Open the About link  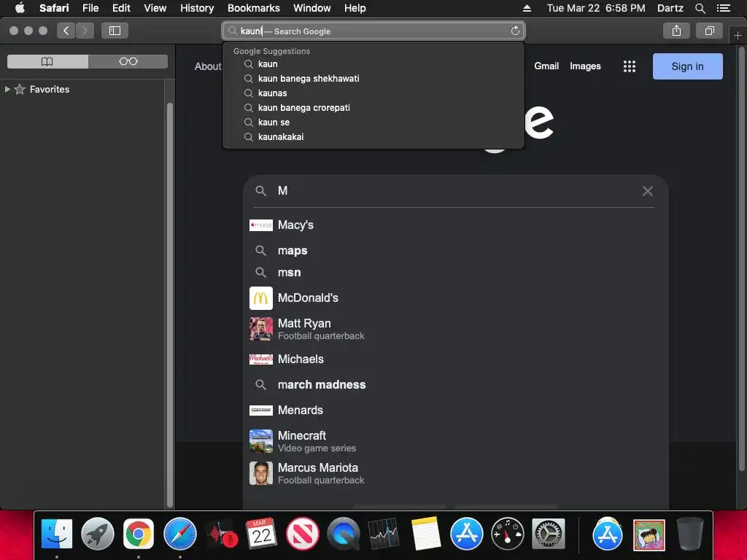[208, 66]
